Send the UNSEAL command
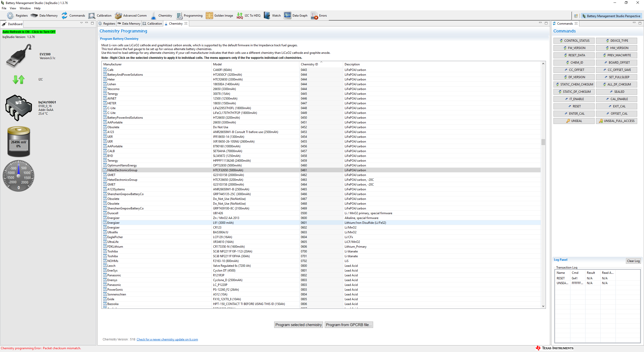 (574, 121)
